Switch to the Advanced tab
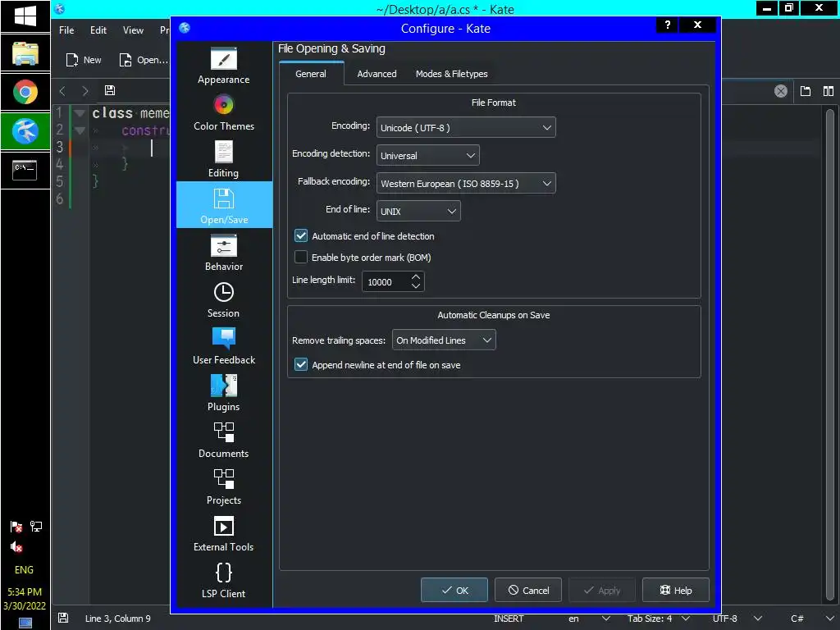The image size is (840, 630). click(x=377, y=74)
